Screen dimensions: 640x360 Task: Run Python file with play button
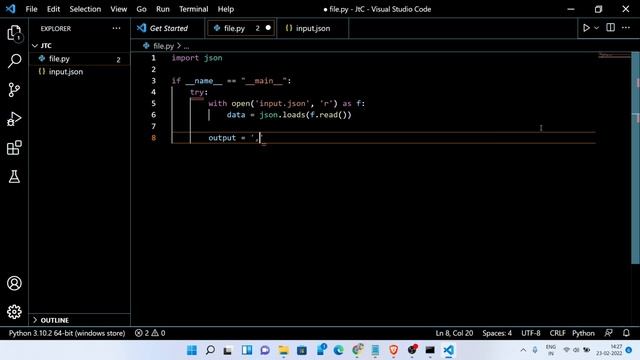pyautogui.click(x=586, y=28)
